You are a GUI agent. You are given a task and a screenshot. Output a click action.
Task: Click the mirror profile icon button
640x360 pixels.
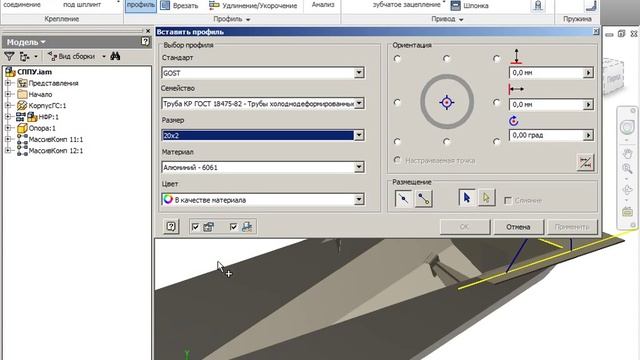pos(585,162)
